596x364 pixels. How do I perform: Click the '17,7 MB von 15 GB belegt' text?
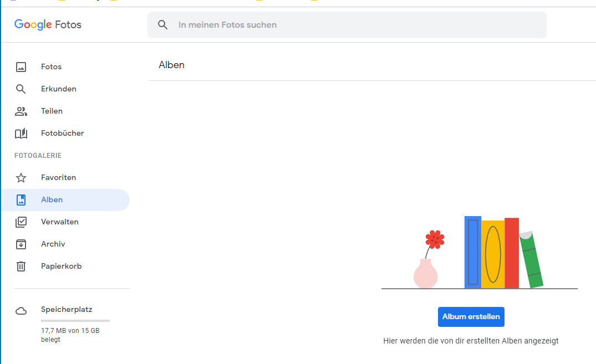pyautogui.click(x=70, y=335)
